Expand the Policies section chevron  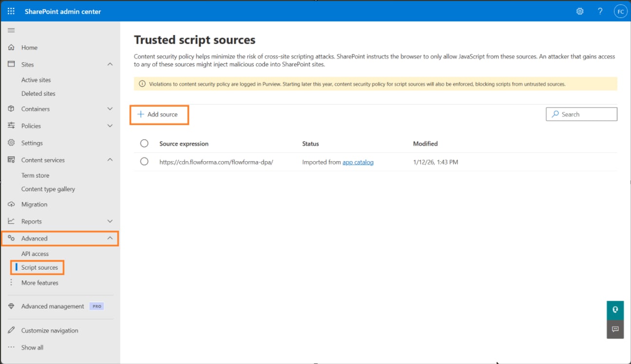[110, 126]
